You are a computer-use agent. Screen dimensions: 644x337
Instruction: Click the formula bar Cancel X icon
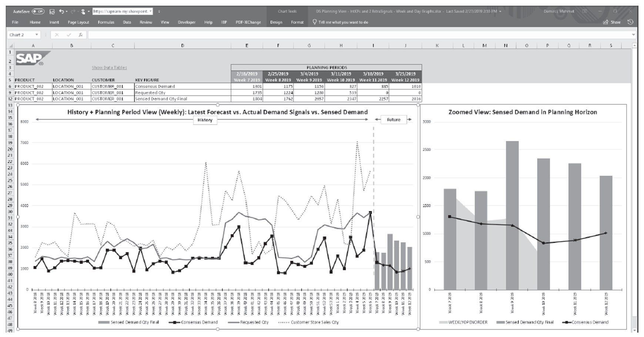tap(57, 35)
